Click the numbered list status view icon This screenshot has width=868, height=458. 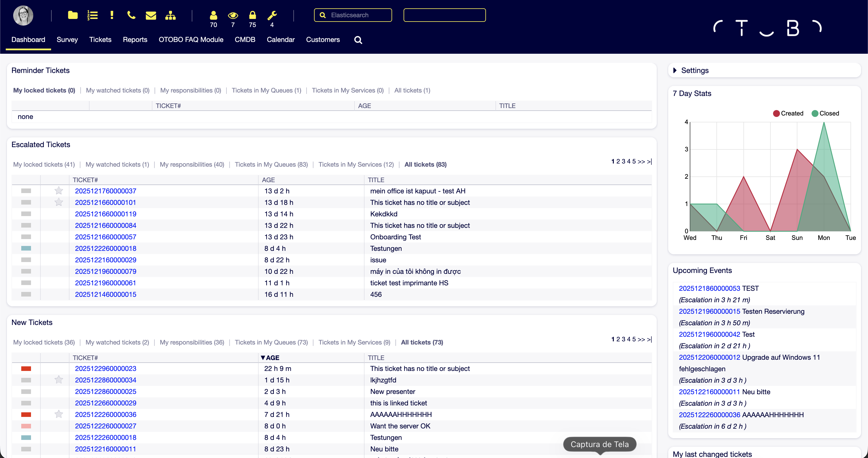pyautogui.click(x=92, y=15)
